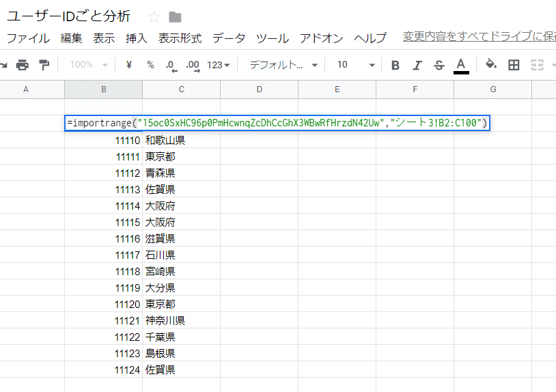Toggle bold formatting

(395, 65)
